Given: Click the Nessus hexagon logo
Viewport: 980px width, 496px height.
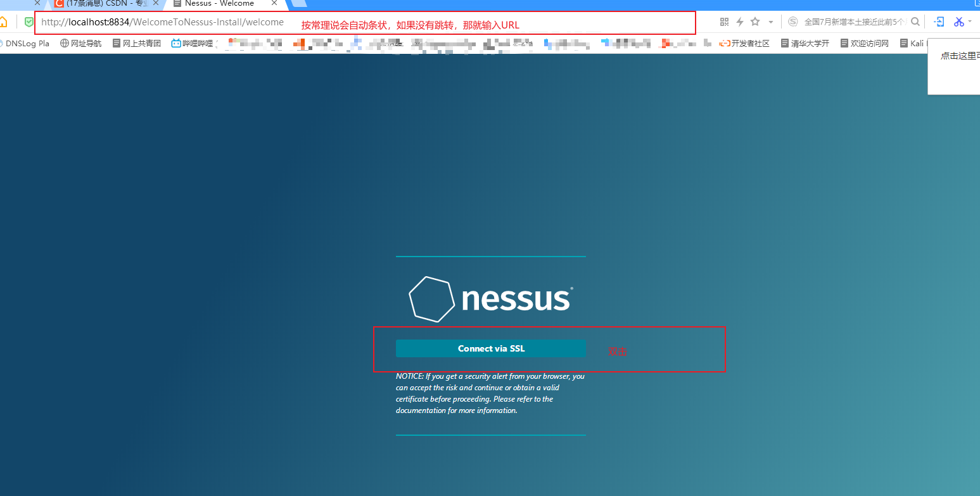Looking at the screenshot, I should (x=431, y=299).
